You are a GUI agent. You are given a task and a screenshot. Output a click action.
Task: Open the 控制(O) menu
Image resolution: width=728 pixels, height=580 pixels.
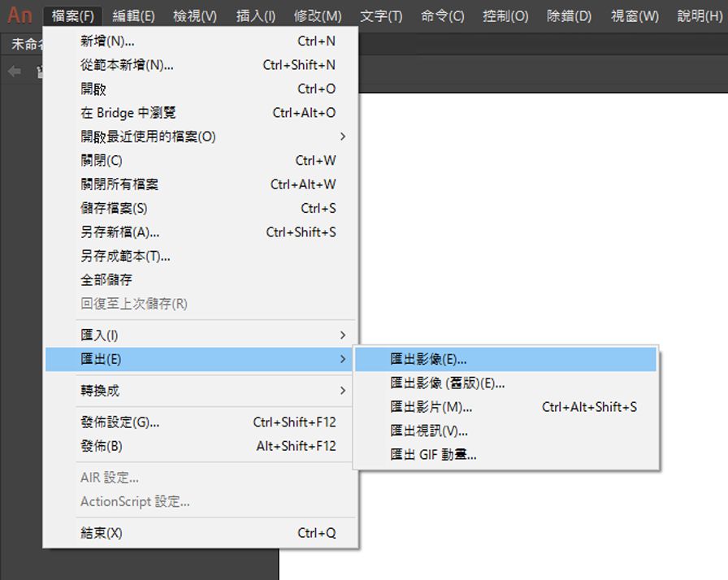click(x=505, y=15)
